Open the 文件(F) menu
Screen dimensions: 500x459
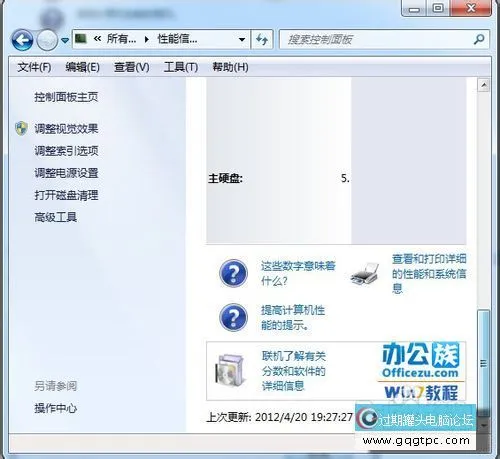point(34,67)
